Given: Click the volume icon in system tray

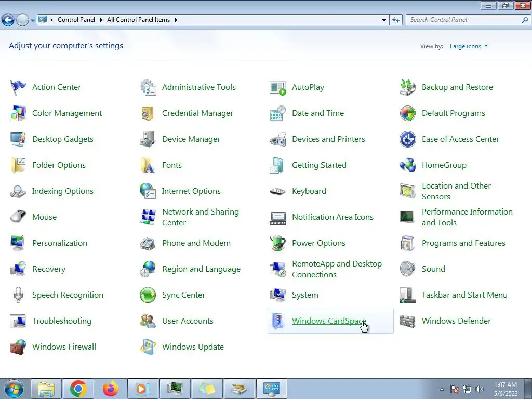Looking at the screenshot, I should pyautogui.click(x=480, y=389).
